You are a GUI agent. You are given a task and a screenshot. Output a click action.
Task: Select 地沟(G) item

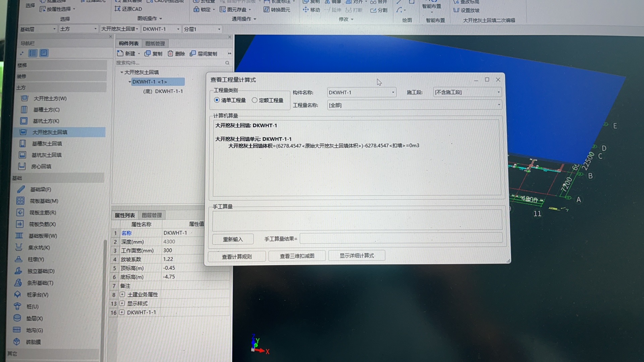tap(35, 330)
